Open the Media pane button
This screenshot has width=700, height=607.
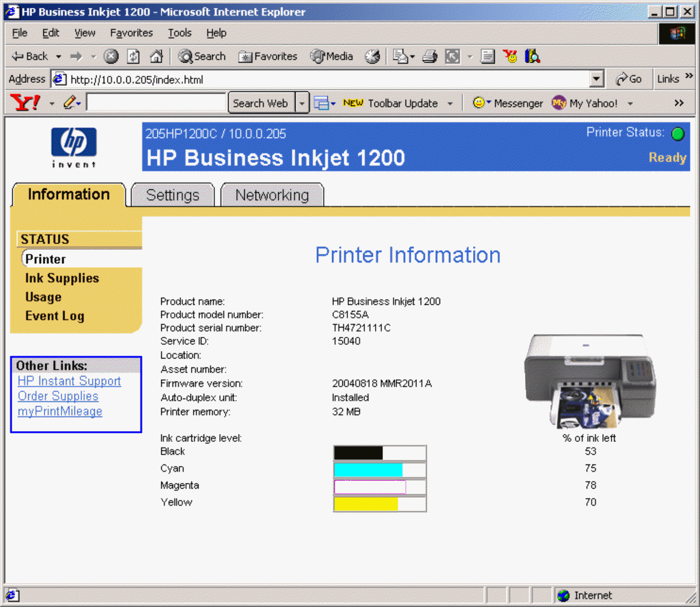coord(332,56)
